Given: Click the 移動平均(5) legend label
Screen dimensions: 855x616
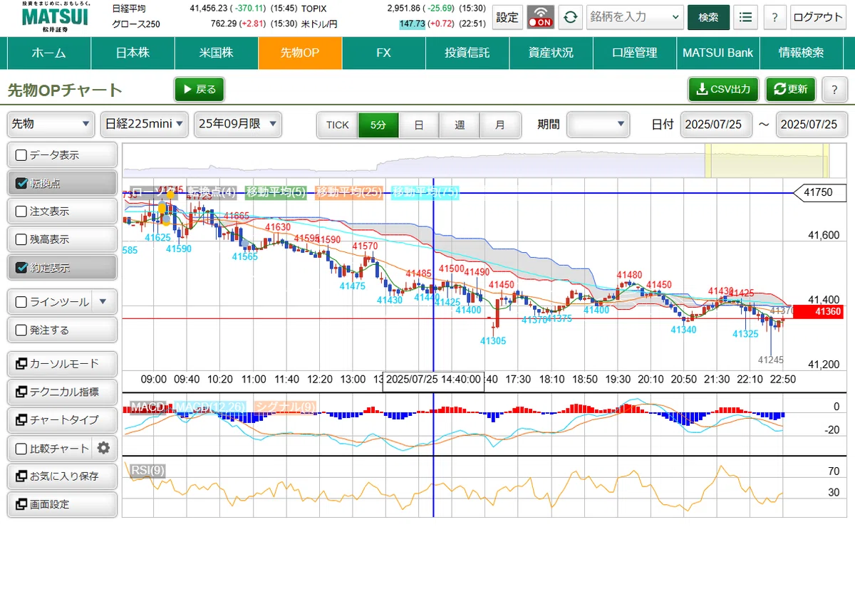Looking at the screenshot, I should pos(276,192).
